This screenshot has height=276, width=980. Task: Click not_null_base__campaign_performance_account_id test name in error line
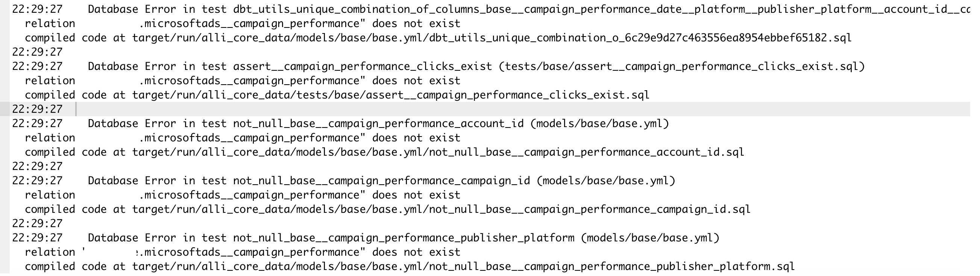[x=378, y=124]
